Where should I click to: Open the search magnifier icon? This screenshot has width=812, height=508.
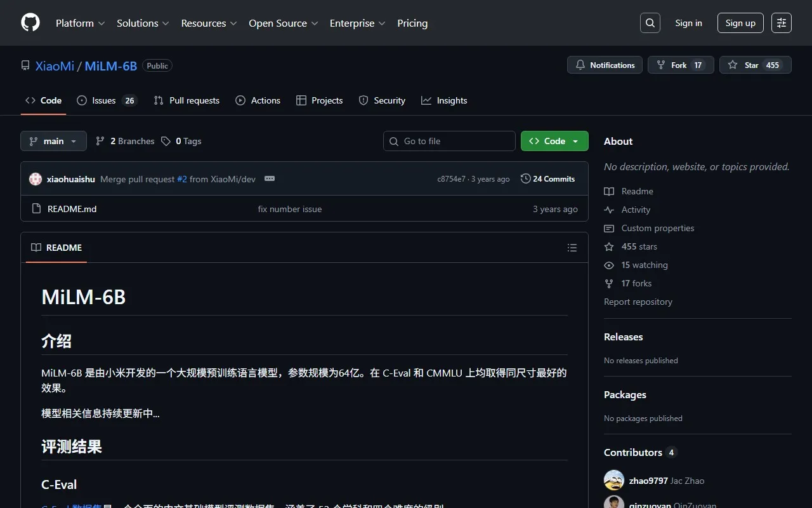click(650, 23)
